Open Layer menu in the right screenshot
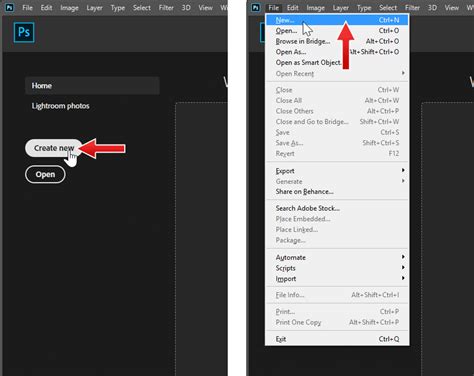The image size is (474, 376). [x=340, y=8]
